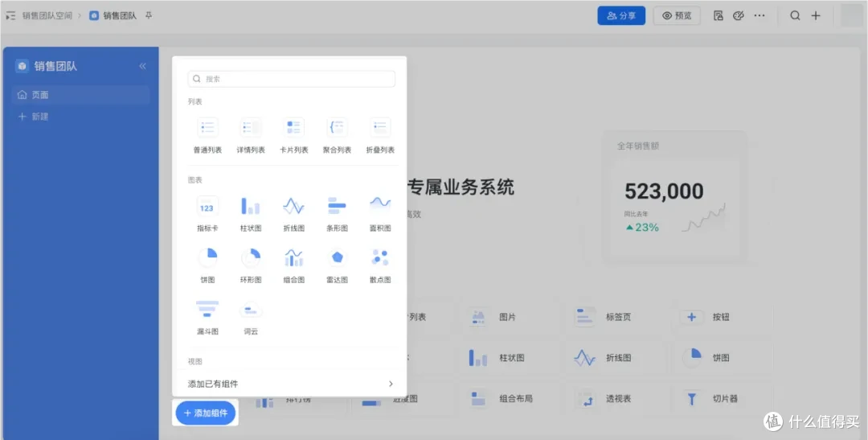
Task: Click the 销售团队 sidebar title
Action: [55, 67]
